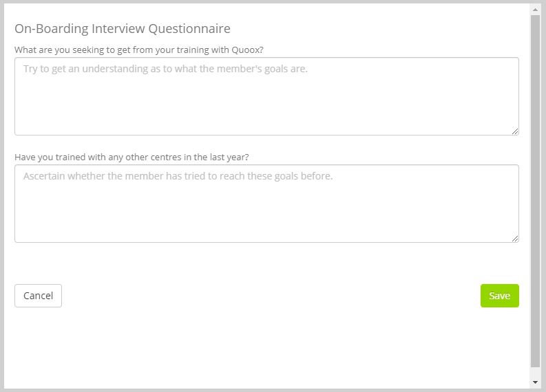Click the resize grip of the goals text area
The width and height of the screenshot is (546, 392).
515,131
